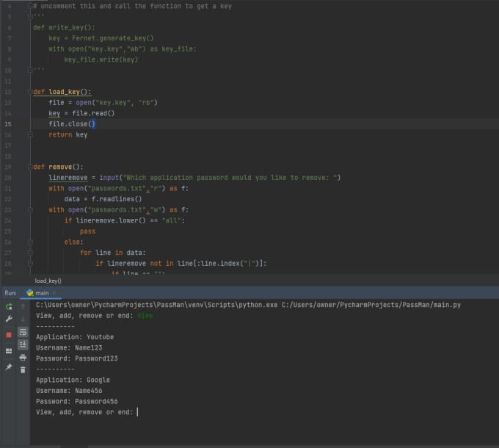Click Application: Google in console
Viewport: 499px width, 448px height.
coord(73,380)
